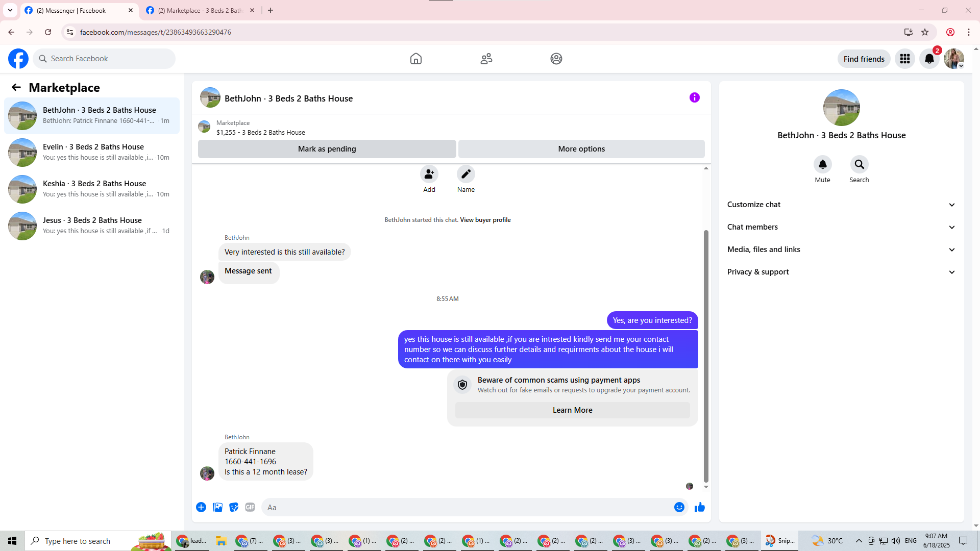This screenshot has height=551, width=980.
Task: Expand Media, files and links section
Action: pos(842,249)
